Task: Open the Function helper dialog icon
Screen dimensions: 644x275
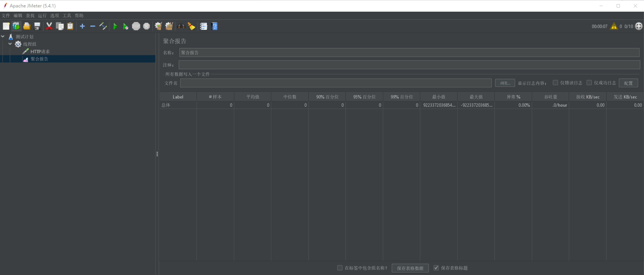Action: (204, 26)
